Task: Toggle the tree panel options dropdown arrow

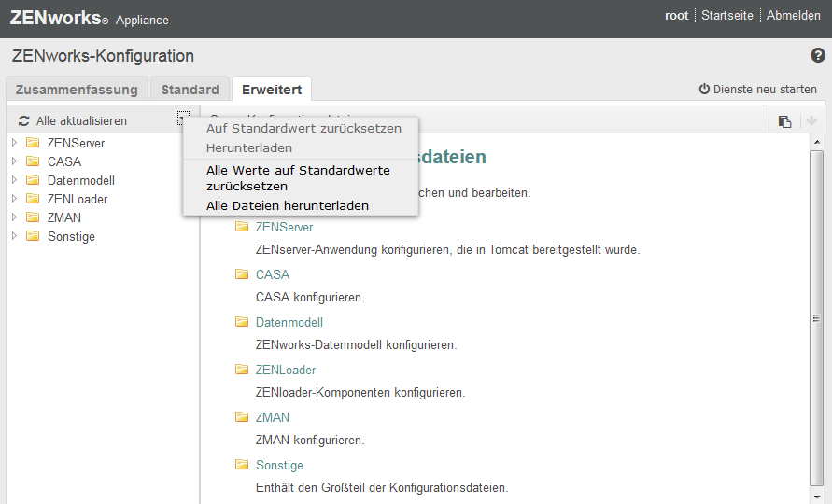Action: coord(181,119)
